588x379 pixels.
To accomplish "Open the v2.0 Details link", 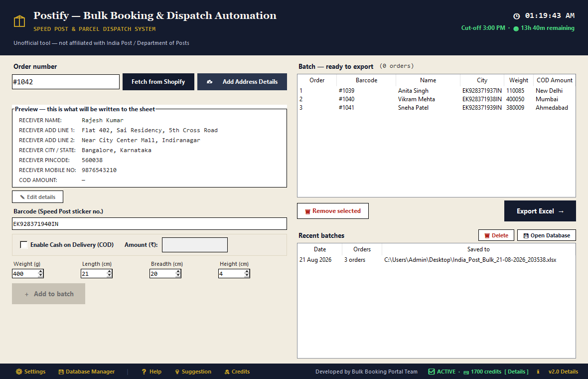I will pyautogui.click(x=563, y=372).
